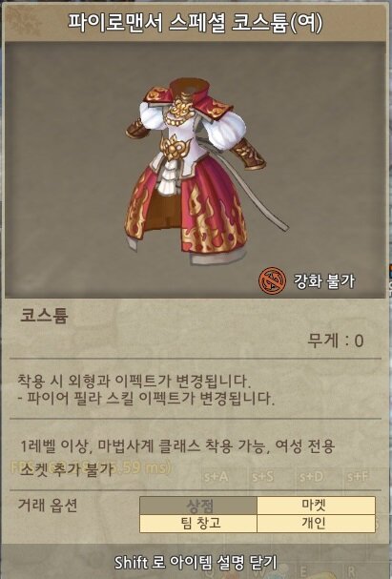Select the 팀 창고 trade option cell

click(x=198, y=523)
